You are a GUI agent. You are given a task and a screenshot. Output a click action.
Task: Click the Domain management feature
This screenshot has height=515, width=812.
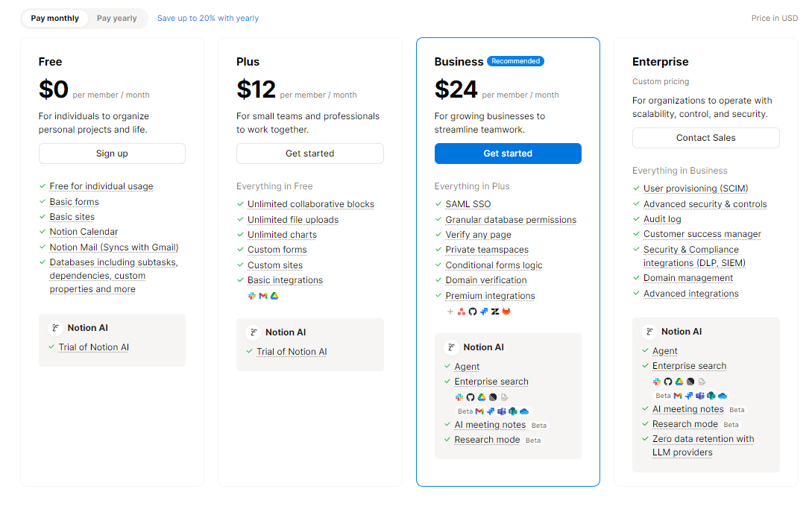(x=687, y=279)
